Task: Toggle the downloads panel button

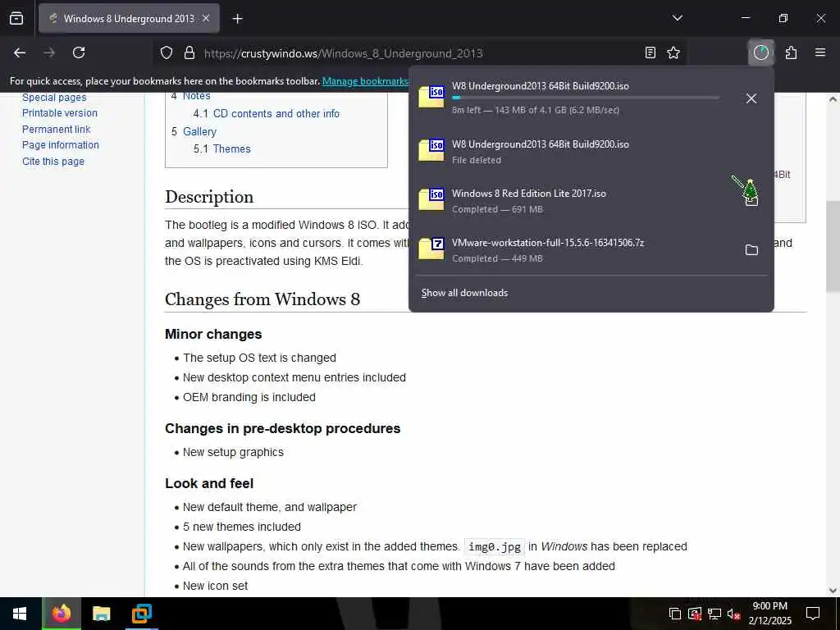Action: click(760, 52)
